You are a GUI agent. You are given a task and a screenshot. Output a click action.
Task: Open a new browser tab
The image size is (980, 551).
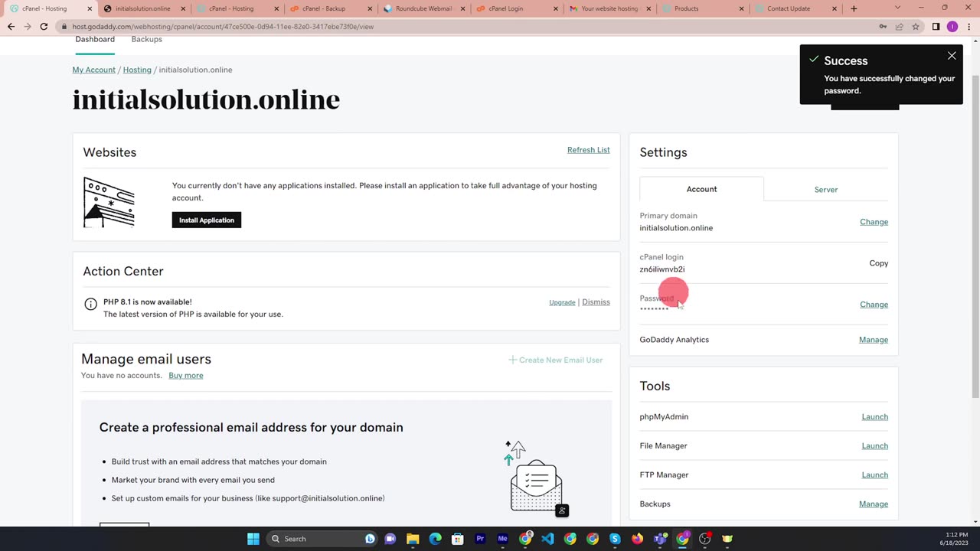(854, 8)
